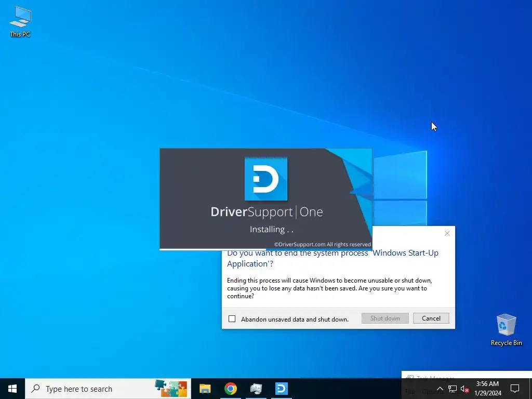Viewport: 532px width, 399px height.
Task: Select the Recycle Bin desktop icon
Action: 506,329
